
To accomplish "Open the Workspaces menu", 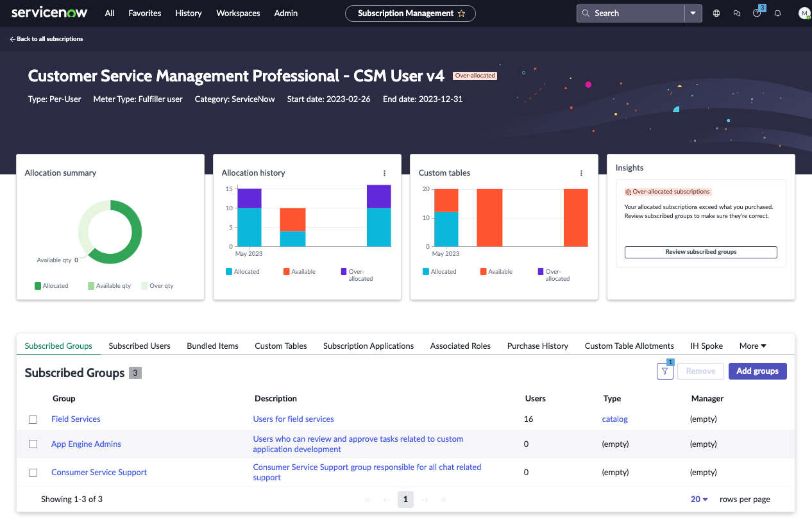I will click(x=238, y=13).
